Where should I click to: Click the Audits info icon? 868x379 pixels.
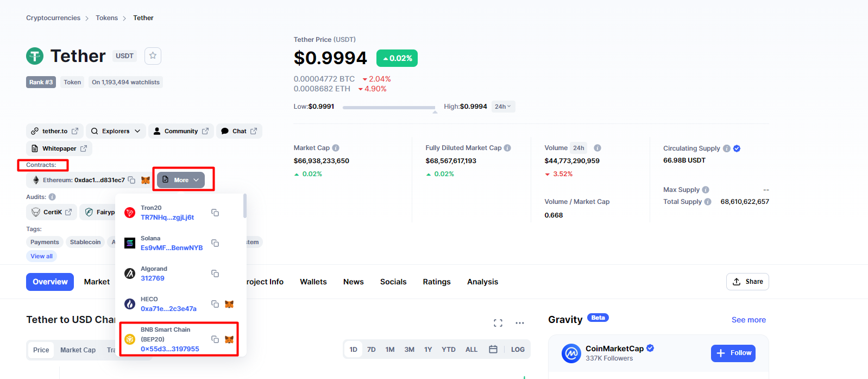point(52,197)
